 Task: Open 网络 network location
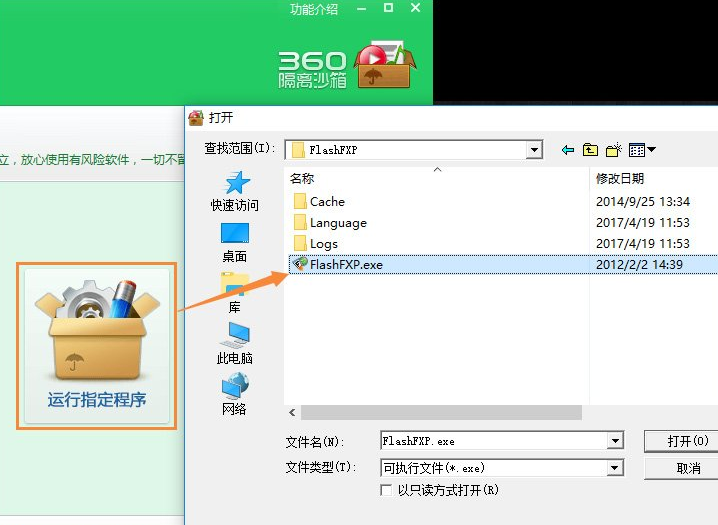point(234,394)
